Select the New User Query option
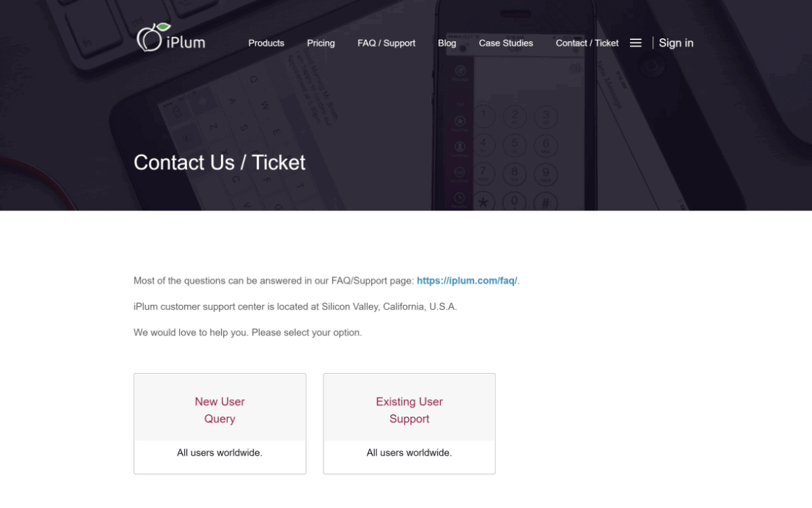Screen dimensions: 812x508 [x=220, y=410]
